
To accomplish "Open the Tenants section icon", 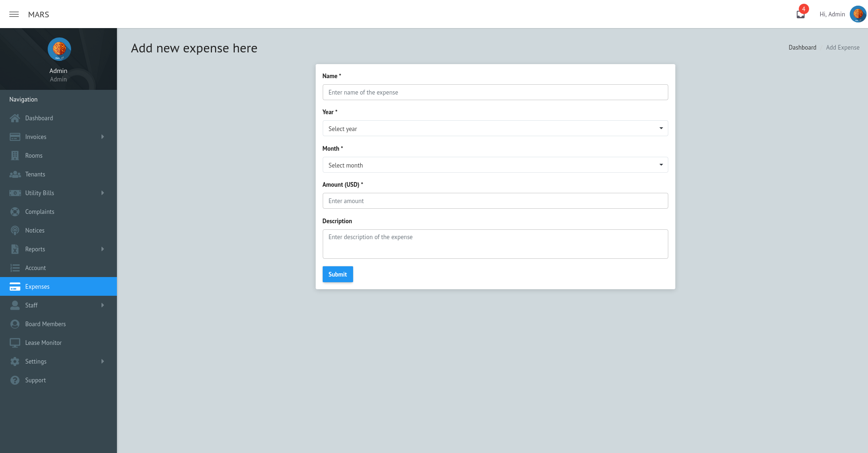I will coord(14,174).
